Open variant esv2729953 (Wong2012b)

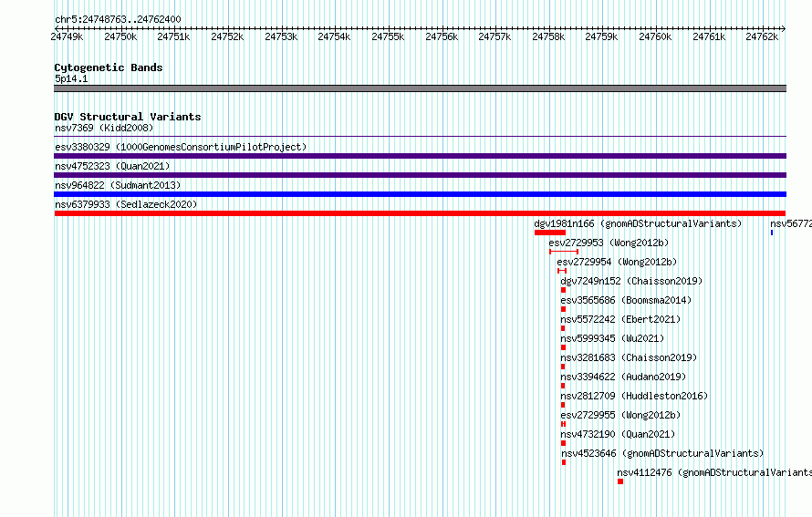click(609, 243)
